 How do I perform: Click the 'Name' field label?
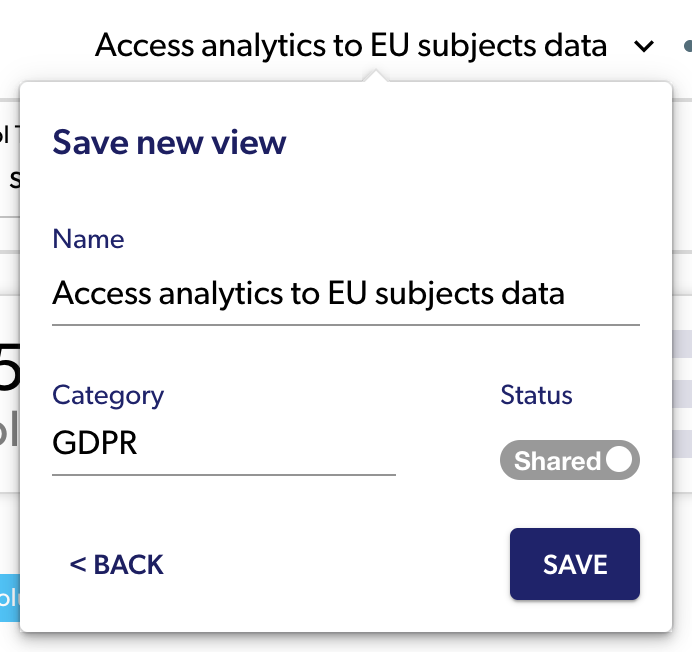point(88,239)
